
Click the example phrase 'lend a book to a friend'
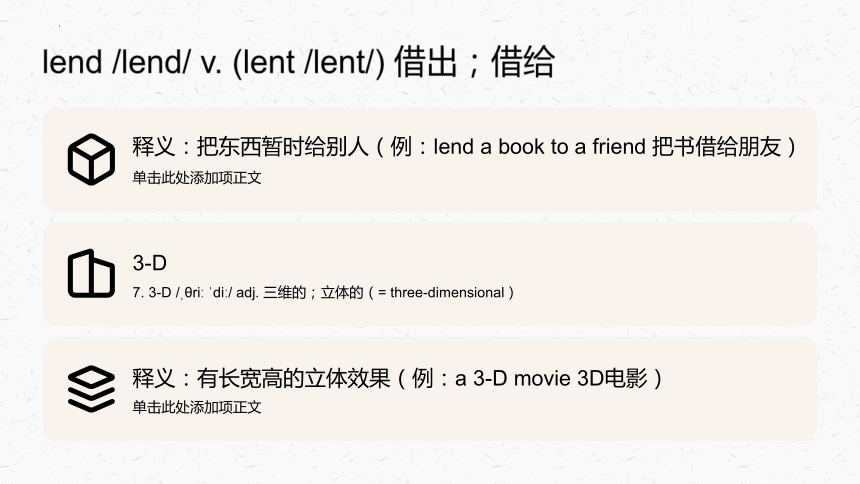pyautogui.click(x=540, y=147)
